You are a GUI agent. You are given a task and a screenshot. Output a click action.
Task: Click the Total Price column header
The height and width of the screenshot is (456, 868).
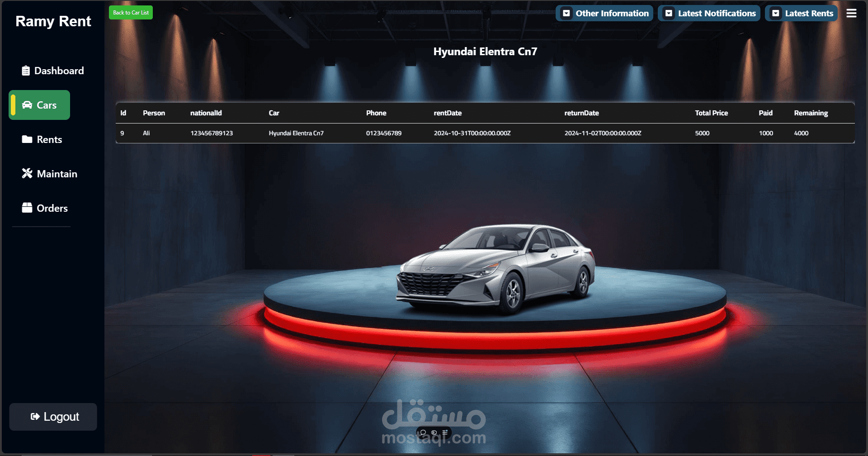coord(712,113)
